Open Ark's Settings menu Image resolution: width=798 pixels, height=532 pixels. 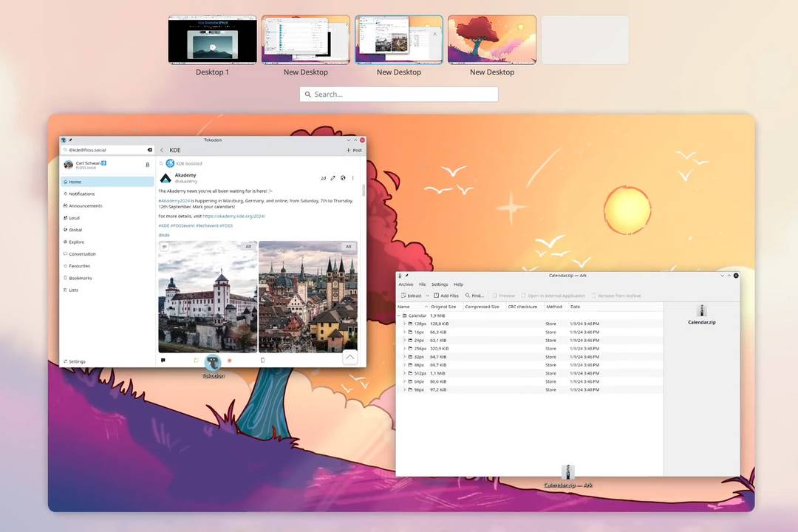pos(440,284)
